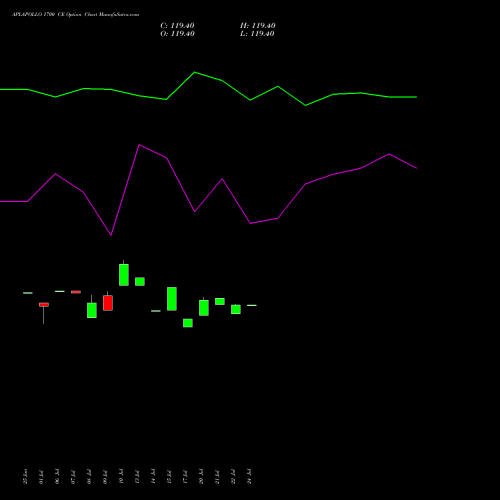Click the 20 Jul date axis label

pos(201,476)
